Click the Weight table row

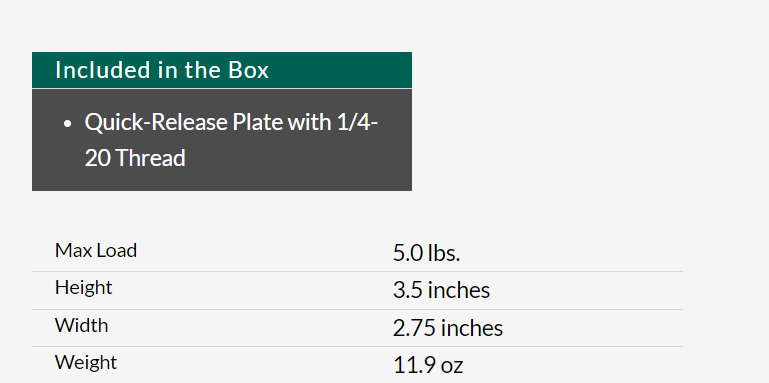[357, 365]
